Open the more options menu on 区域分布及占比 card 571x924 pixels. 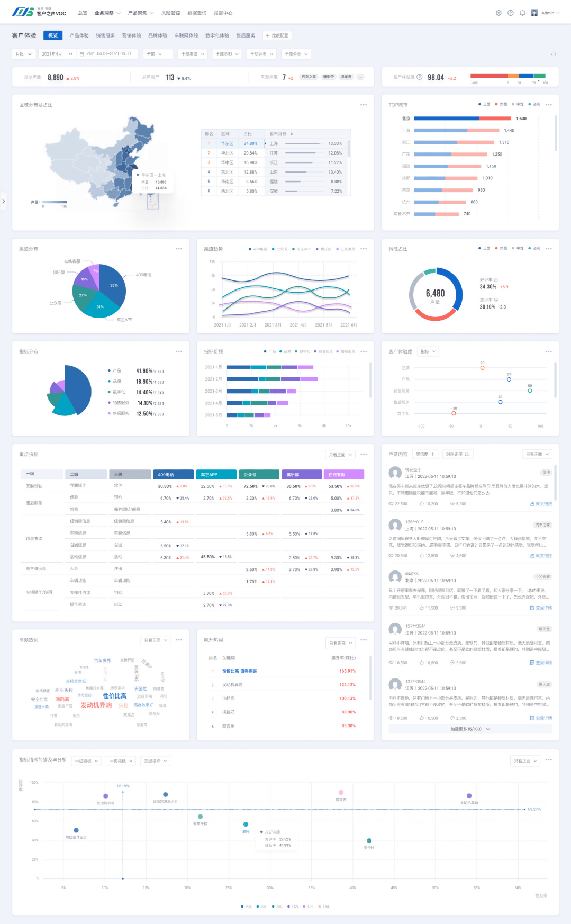(x=364, y=105)
